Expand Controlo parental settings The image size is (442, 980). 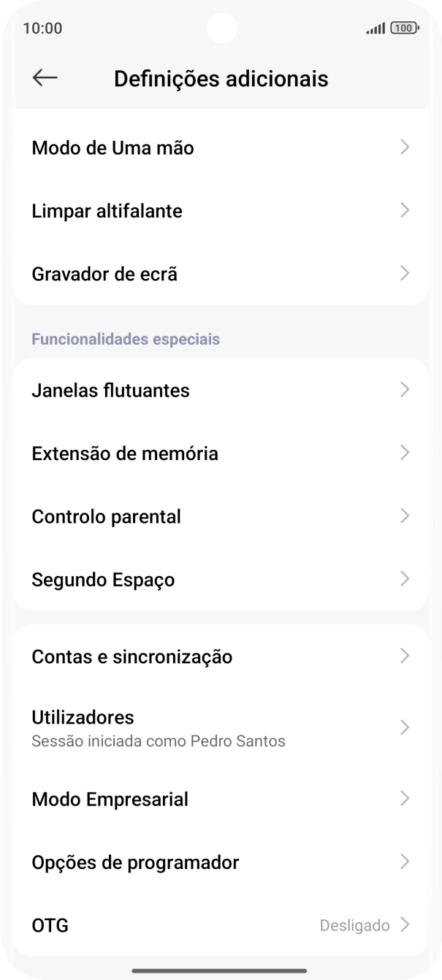[x=107, y=516]
